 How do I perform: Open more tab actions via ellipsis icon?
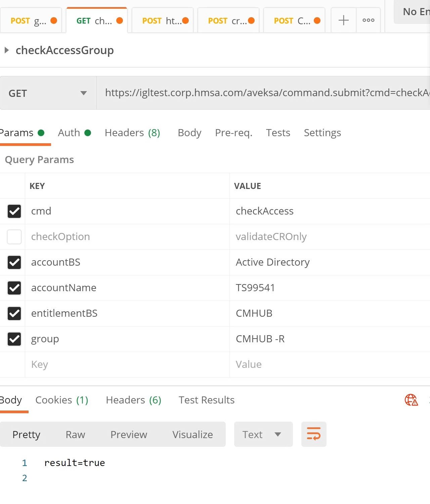[368, 20]
